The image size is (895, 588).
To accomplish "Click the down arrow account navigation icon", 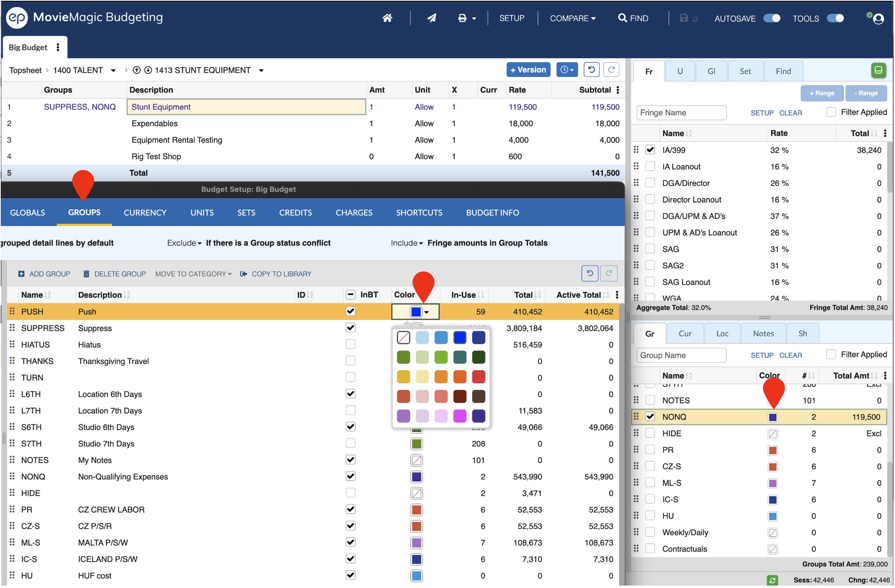I will coord(148,70).
